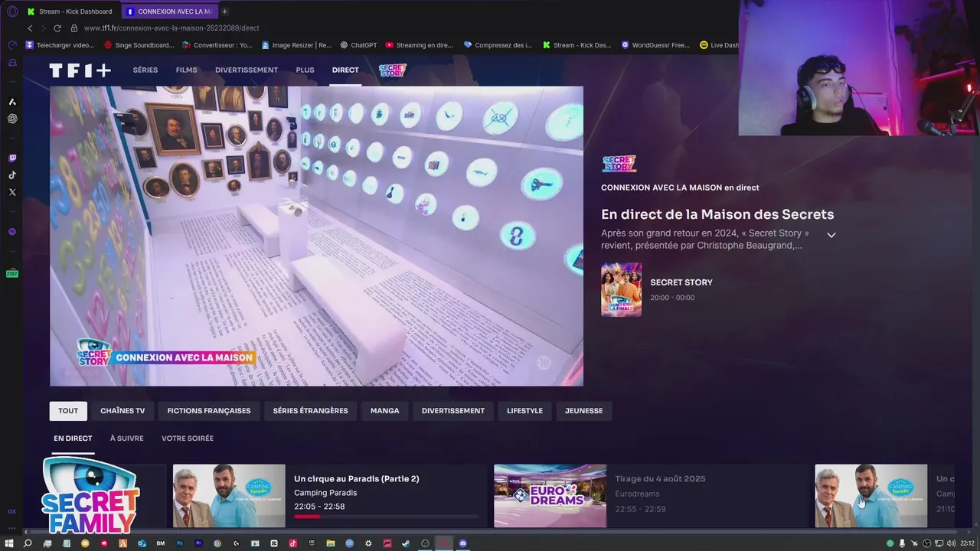Click the volume icon in system tray
The width and height of the screenshot is (980, 551).
951,543
